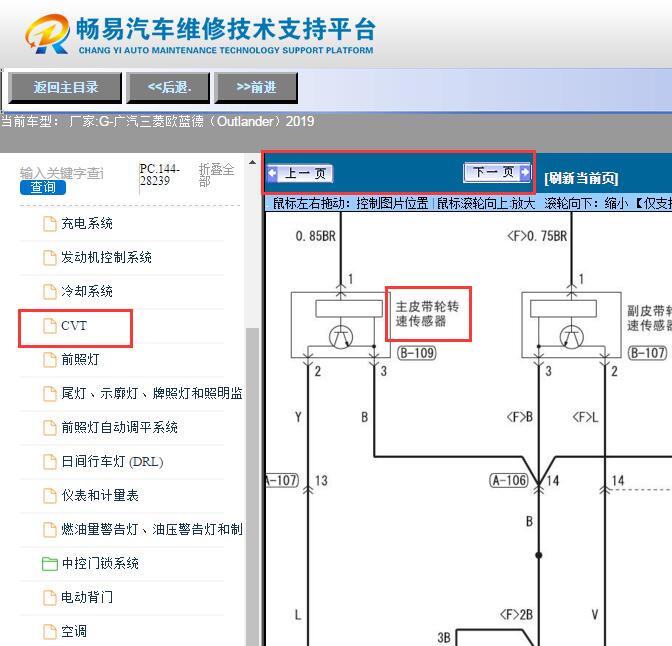Screen dimensions: 672x646
Task: Click the page icon beside 燃油量警告灯
Action: 50,530
